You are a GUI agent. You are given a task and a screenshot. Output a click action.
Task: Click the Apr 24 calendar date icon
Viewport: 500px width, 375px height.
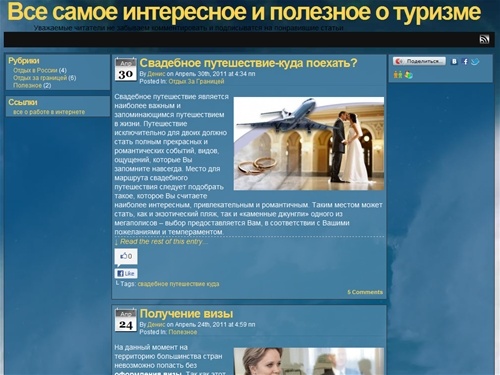click(x=126, y=320)
